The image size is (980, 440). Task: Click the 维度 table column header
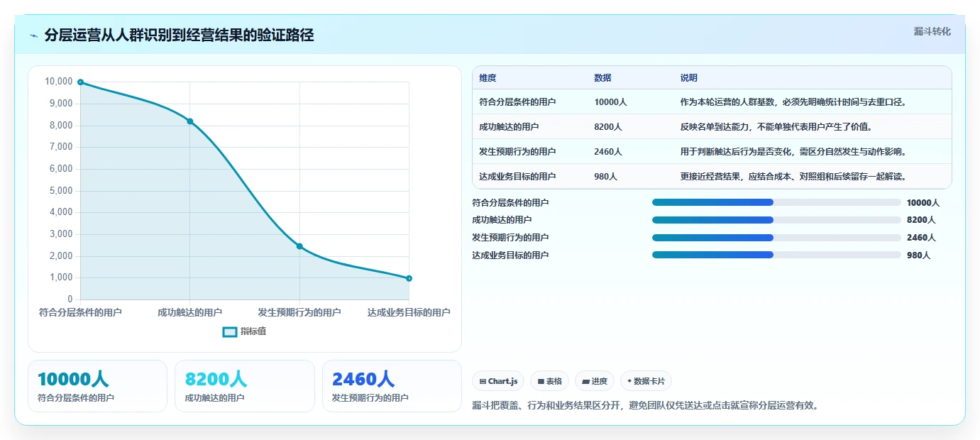(488, 78)
